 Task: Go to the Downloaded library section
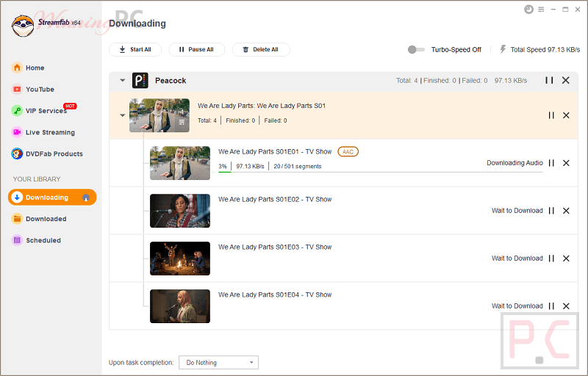[46, 219]
